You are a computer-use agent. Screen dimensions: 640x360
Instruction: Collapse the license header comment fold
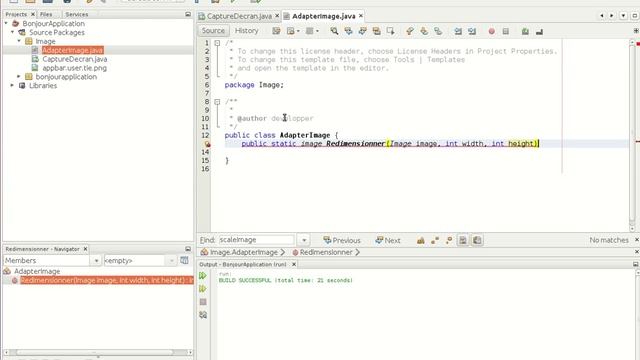point(217,43)
